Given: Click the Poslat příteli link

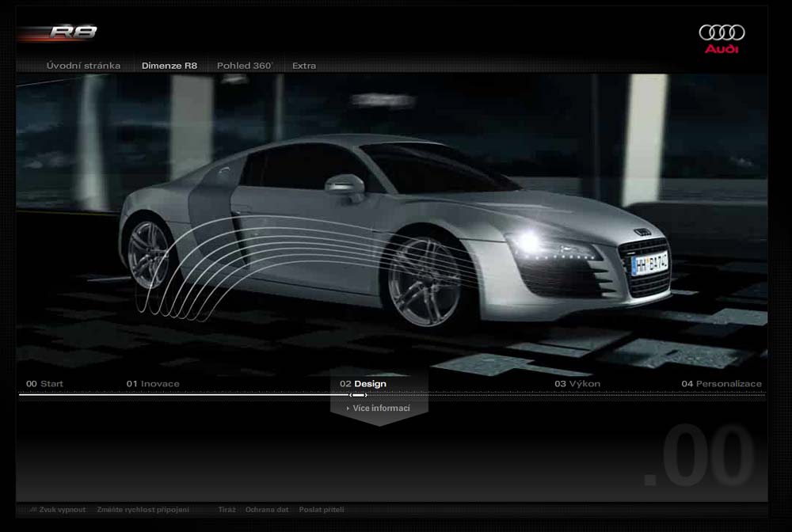Looking at the screenshot, I should click(322, 510).
